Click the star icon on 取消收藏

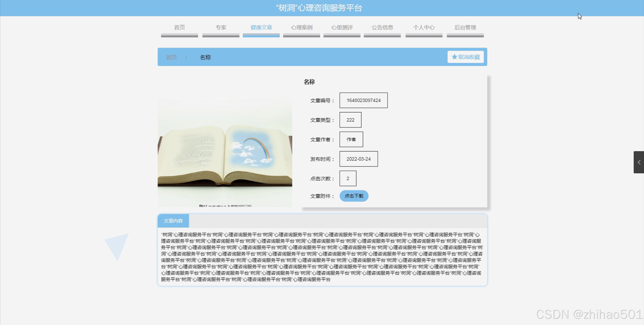pos(454,57)
